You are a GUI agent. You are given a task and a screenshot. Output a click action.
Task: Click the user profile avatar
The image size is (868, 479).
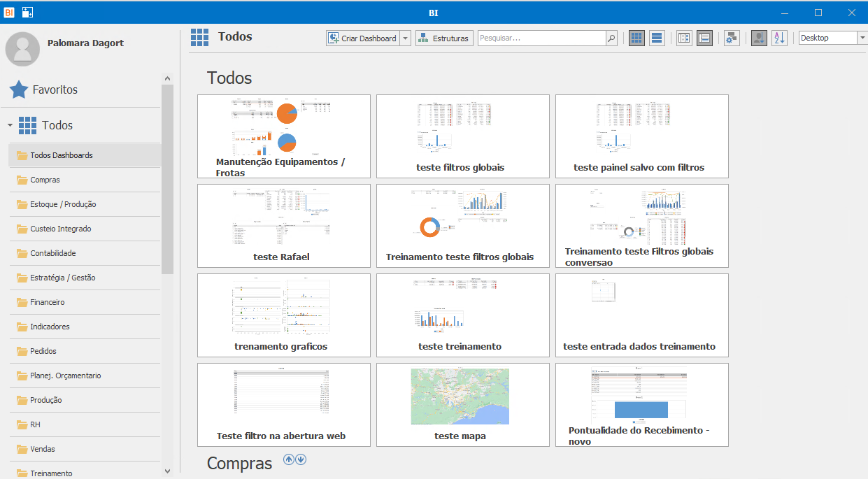coord(23,49)
